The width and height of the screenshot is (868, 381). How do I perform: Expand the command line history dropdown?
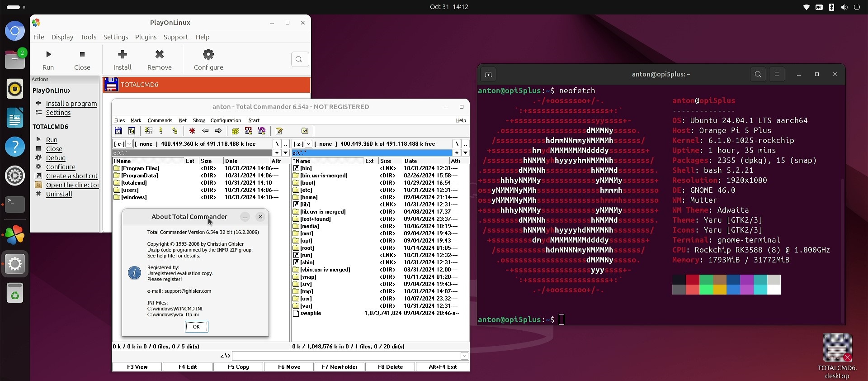coord(464,356)
